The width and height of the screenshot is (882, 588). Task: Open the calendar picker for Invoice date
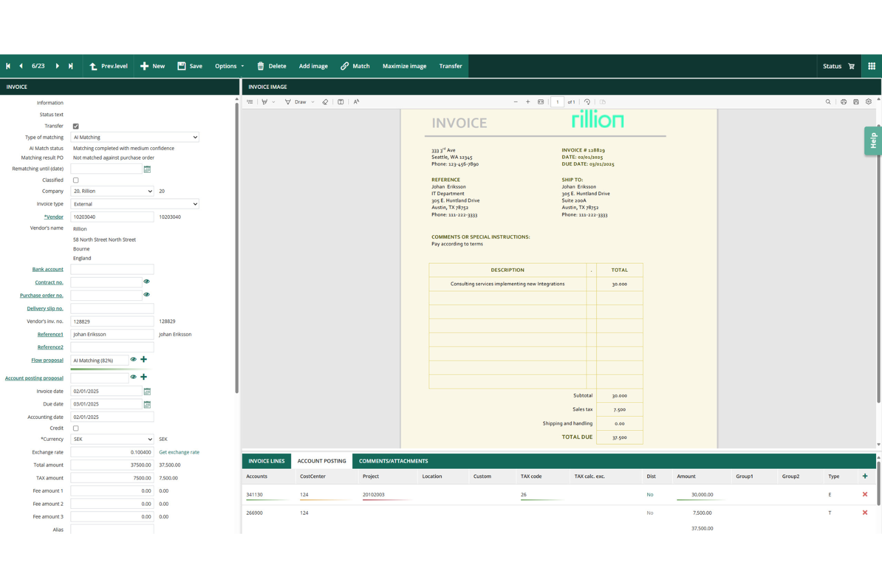147,391
